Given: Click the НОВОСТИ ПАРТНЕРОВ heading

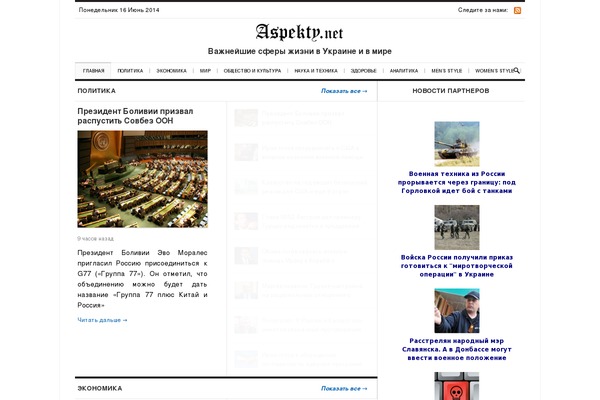Looking at the screenshot, I should [x=451, y=91].
